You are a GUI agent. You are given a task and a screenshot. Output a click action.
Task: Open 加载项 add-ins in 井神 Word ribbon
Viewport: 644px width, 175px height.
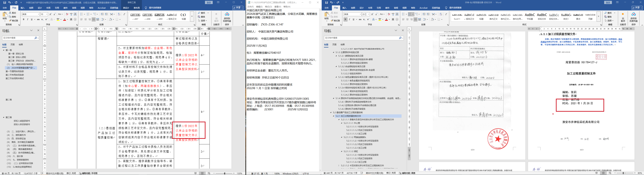[x=623, y=17]
